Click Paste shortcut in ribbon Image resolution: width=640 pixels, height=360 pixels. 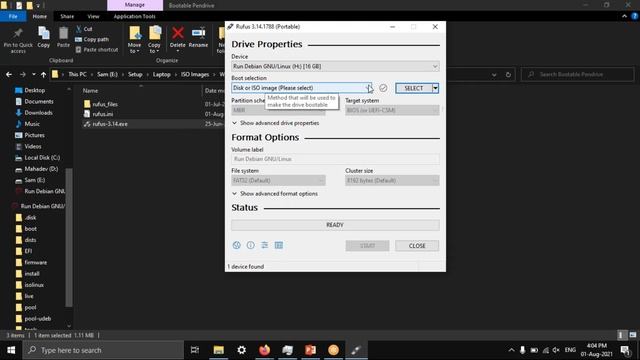coord(97,50)
